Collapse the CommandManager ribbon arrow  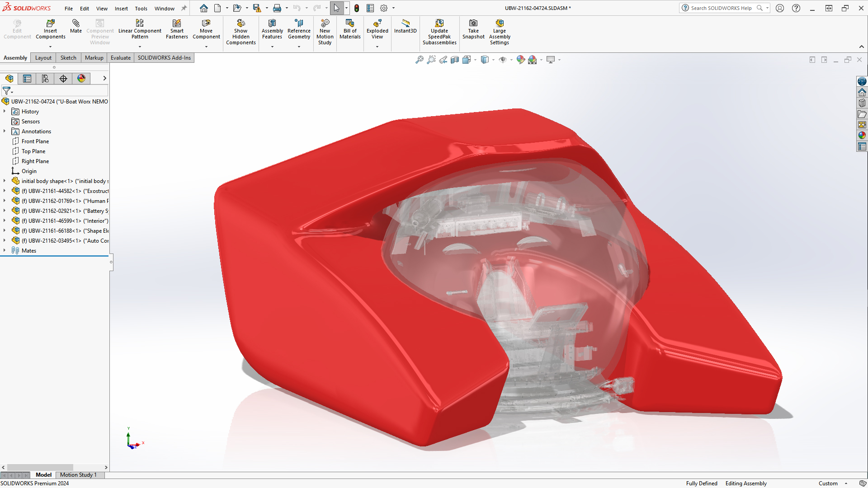pyautogui.click(x=862, y=47)
